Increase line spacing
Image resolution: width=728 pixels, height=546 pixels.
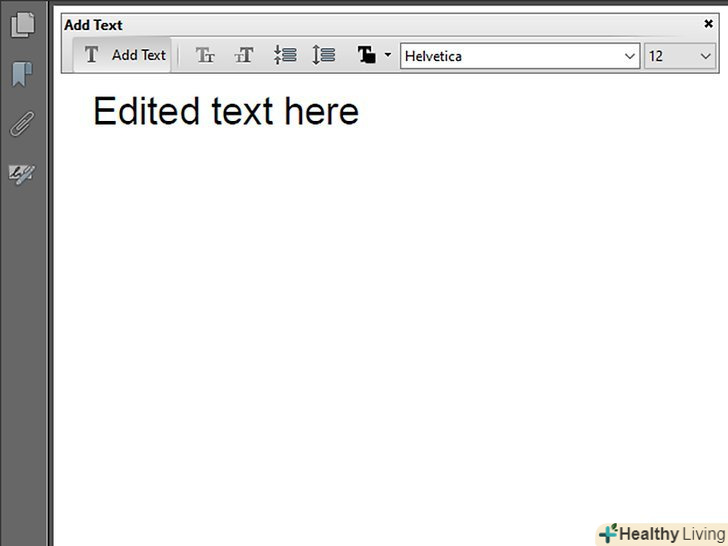[x=324, y=55]
